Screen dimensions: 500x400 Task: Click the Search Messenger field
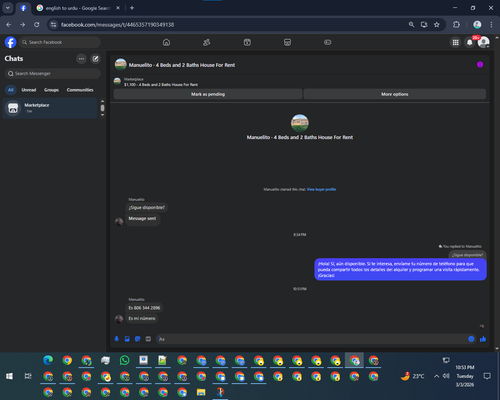coord(53,73)
